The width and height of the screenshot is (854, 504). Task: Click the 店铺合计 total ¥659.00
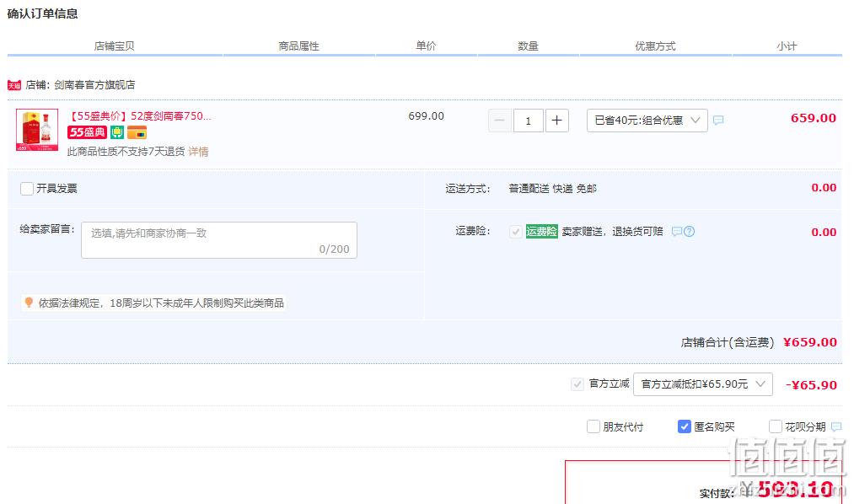pos(810,342)
